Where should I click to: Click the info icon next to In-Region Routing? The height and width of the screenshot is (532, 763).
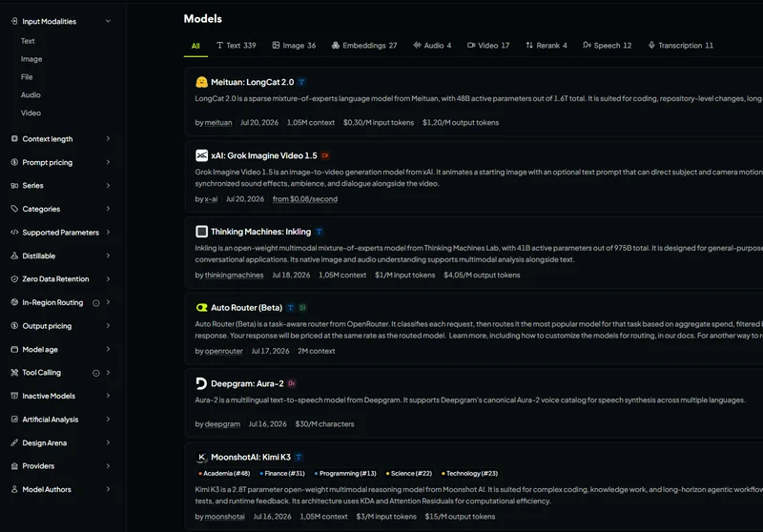(x=96, y=303)
